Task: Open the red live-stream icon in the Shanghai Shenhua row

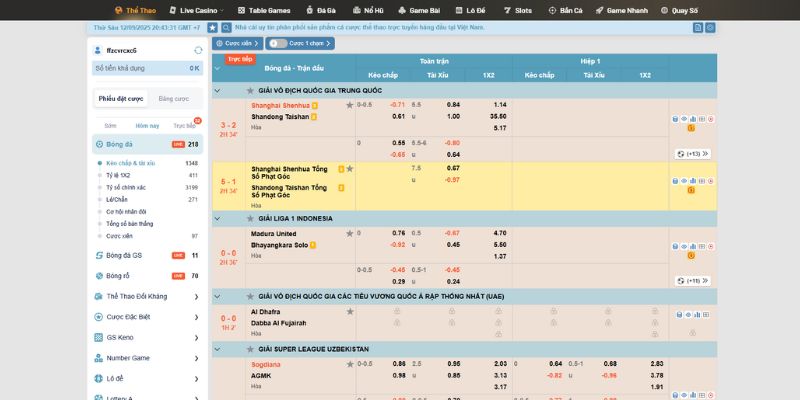Action: 710,119
